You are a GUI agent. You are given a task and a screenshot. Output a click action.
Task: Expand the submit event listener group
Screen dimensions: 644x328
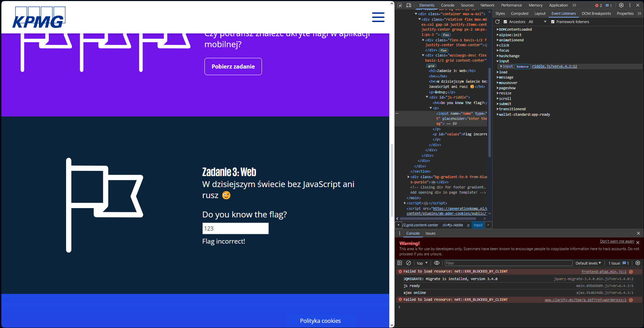[x=498, y=104]
